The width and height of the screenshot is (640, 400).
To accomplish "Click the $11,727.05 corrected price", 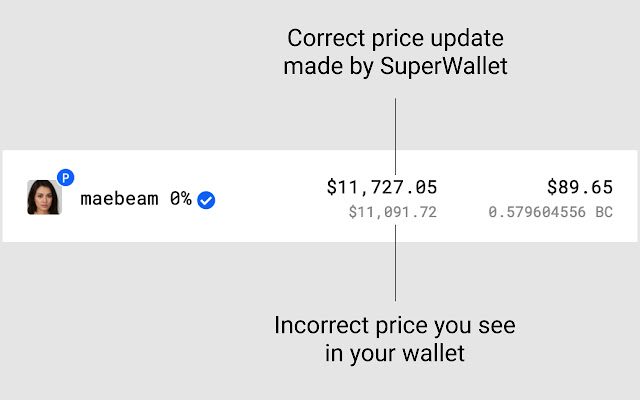I will tap(382, 186).
